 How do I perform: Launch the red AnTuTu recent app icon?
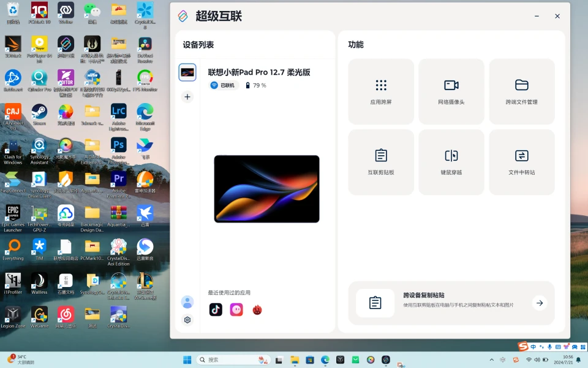point(257,310)
